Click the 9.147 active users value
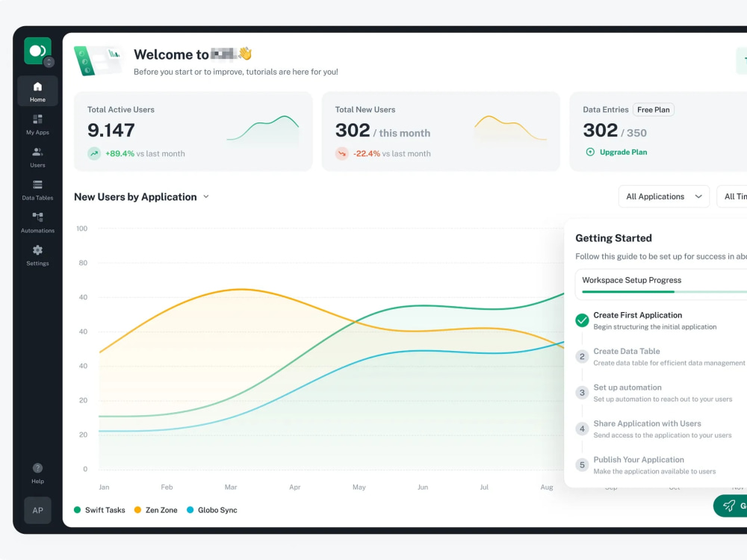This screenshot has height=560, width=747. [x=111, y=131]
